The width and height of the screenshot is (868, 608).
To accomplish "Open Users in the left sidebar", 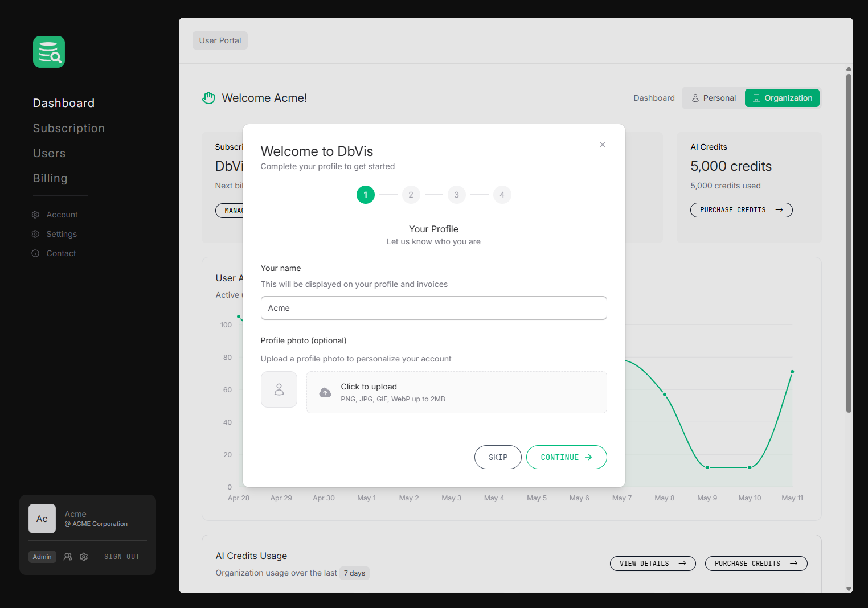I will [x=49, y=153].
